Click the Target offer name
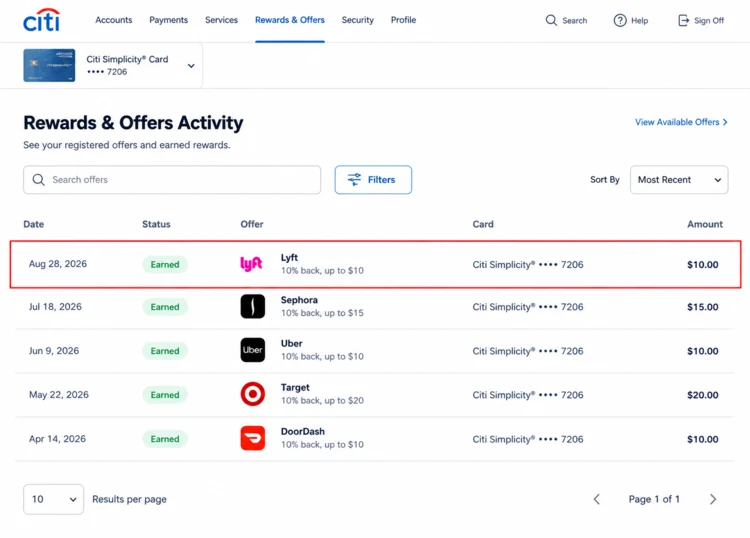Screen dimensions: 750x538 (295, 387)
